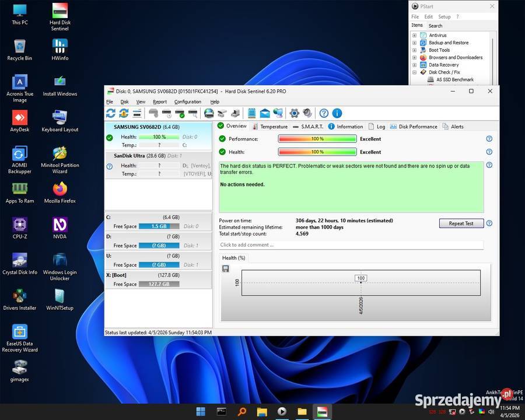
Task: Collapse the Disk Check / Fix node
Action: (x=414, y=72)
